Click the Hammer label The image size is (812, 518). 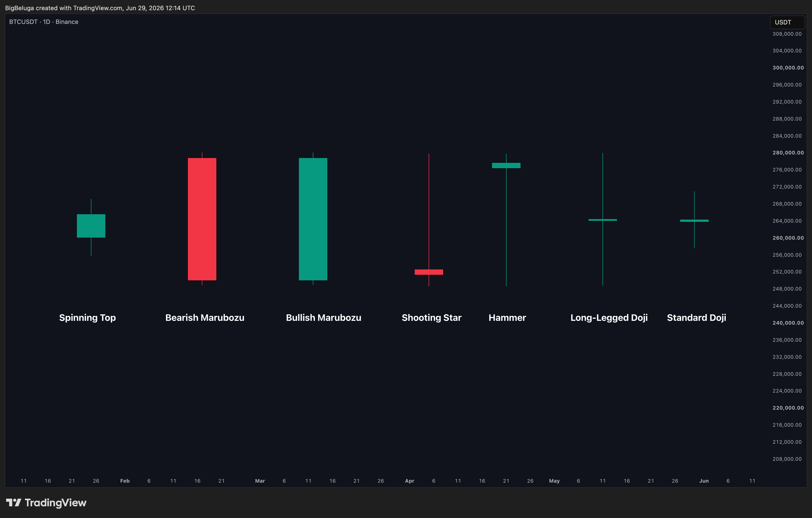coord(507,318)
